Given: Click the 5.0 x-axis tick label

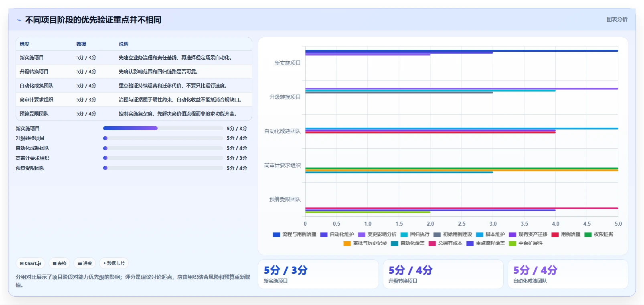Looking at the screenshot, I should 618,224.
